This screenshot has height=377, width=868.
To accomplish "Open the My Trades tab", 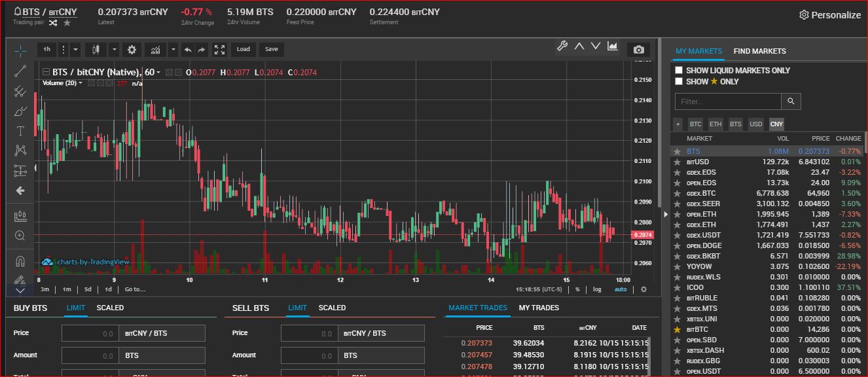I will point(539,308).
